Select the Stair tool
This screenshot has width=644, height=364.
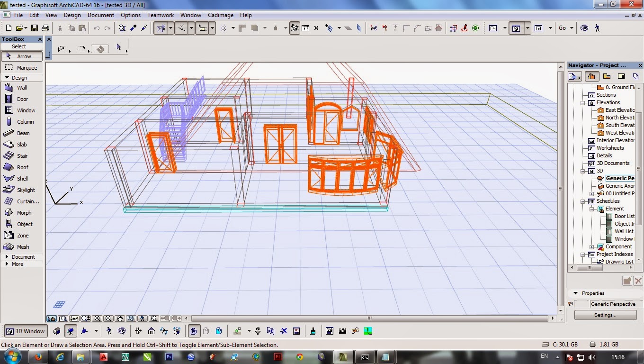(x=21, y=156)
